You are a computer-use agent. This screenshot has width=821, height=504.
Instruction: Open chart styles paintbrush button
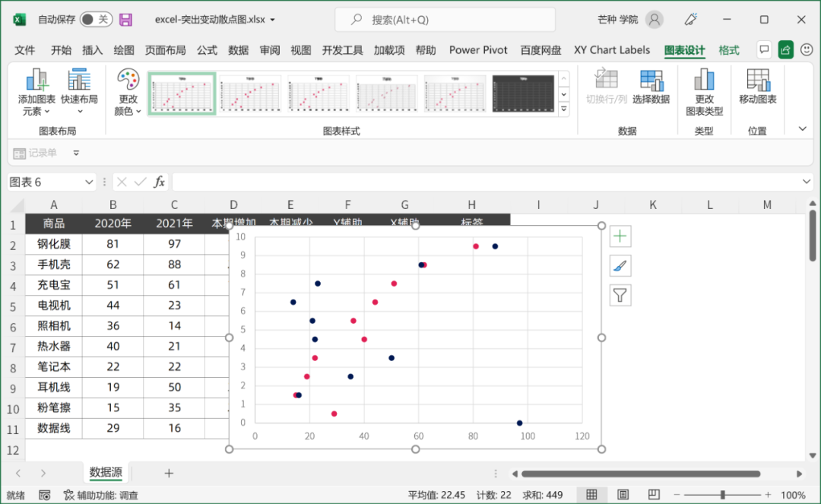tap(620, 265)
